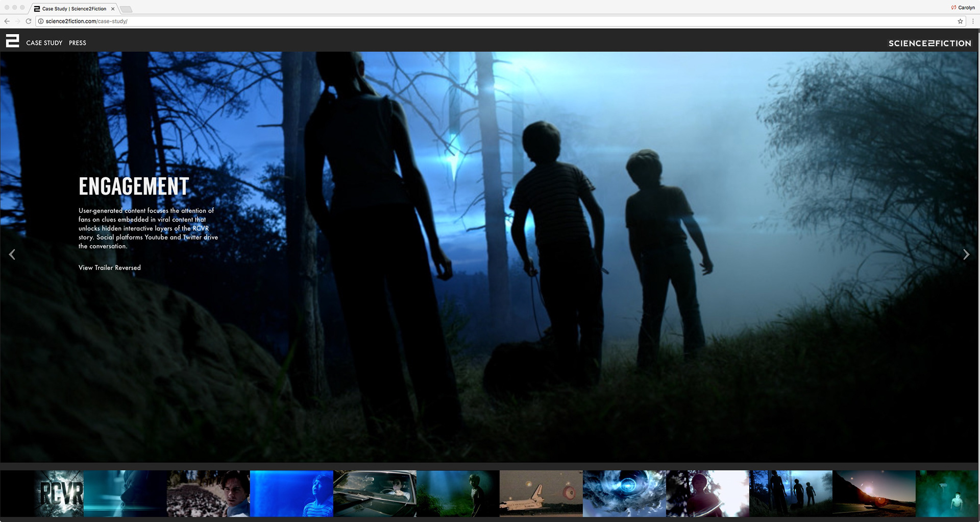
Task: Select the glowing blue orb thumbnail
Action: [x=624, y=493]
